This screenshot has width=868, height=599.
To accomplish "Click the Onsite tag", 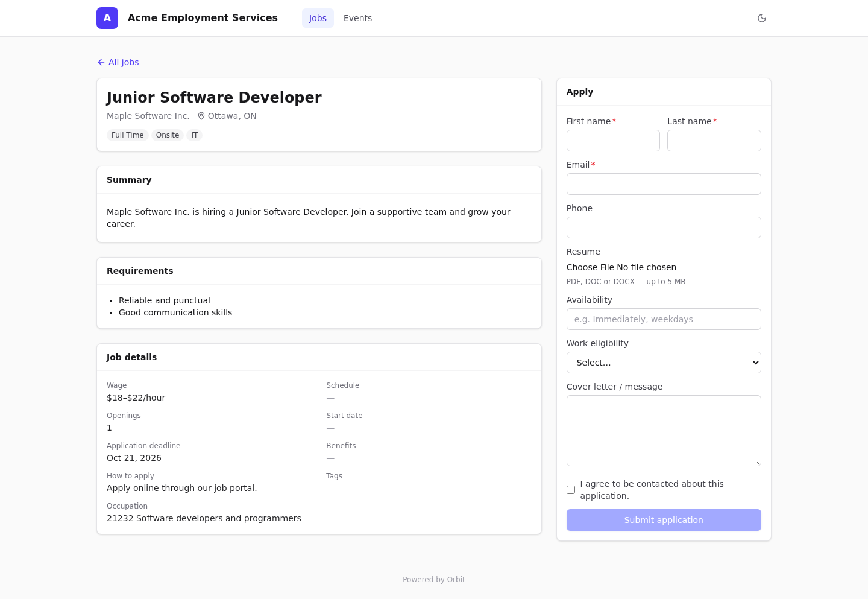I will click(x=168, y=135).
